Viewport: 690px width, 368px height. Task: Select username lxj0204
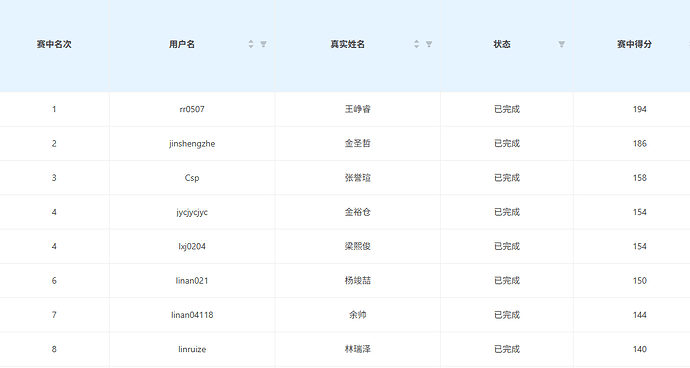click(x=192, y=247)
